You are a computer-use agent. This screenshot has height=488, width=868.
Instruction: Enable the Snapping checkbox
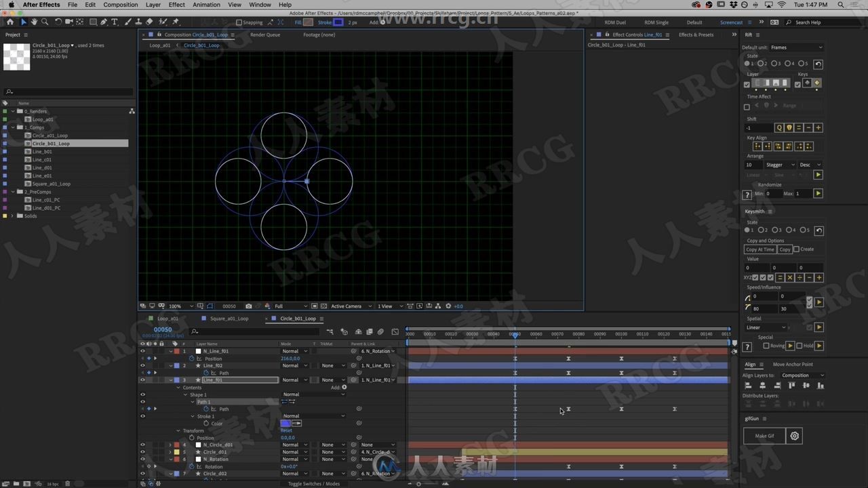coord(238,22)
